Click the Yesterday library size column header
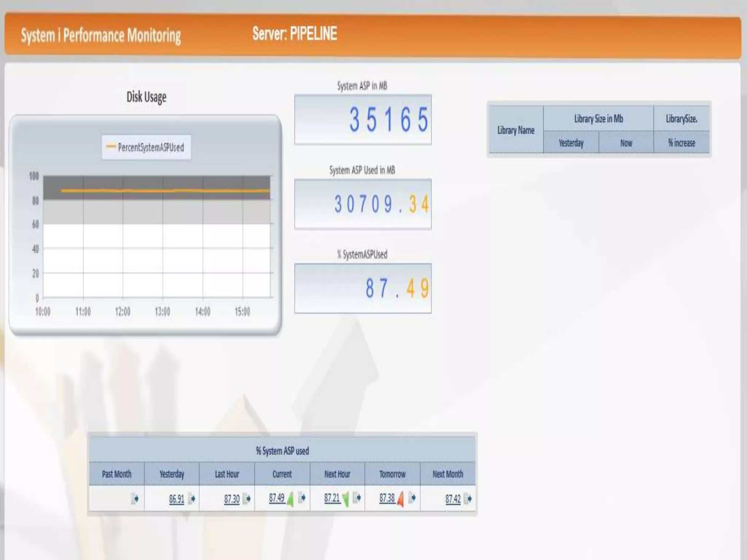This screenshot has height=560, width=747. 571,143
